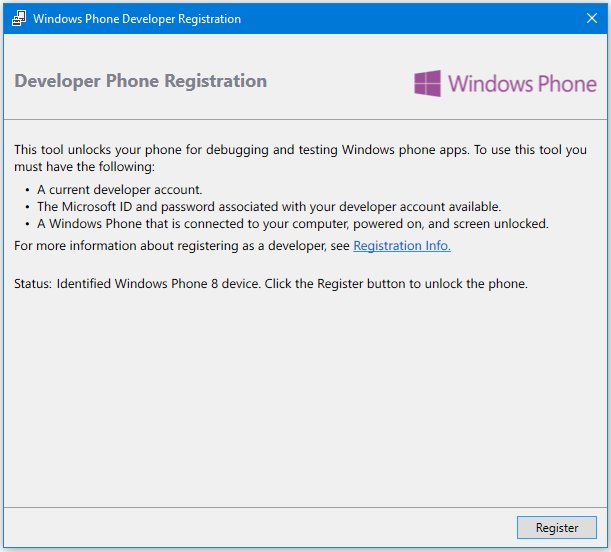Click the purple Windows Phone logo text
Screen dimensions: 611x552
click(x=522, y=84)
